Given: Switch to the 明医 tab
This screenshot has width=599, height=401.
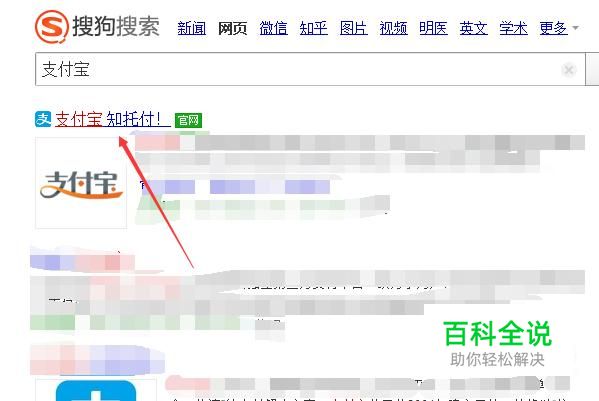Looking at the screenshot, I should point(433,28).
